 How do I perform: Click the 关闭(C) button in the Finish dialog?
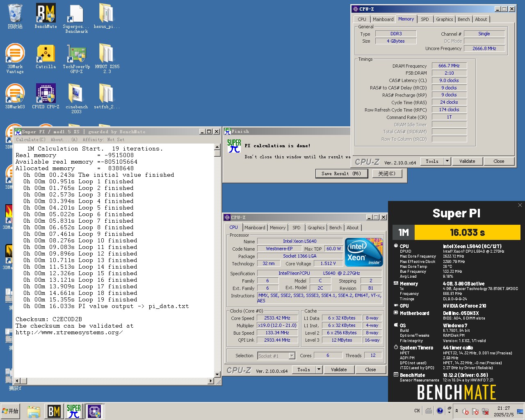(387, 173)
